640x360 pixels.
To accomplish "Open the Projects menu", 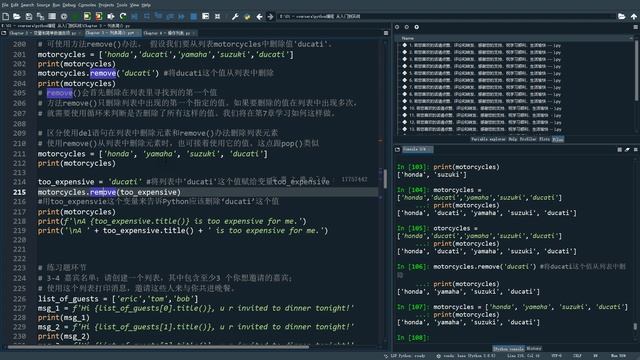I will pos(106,5).
